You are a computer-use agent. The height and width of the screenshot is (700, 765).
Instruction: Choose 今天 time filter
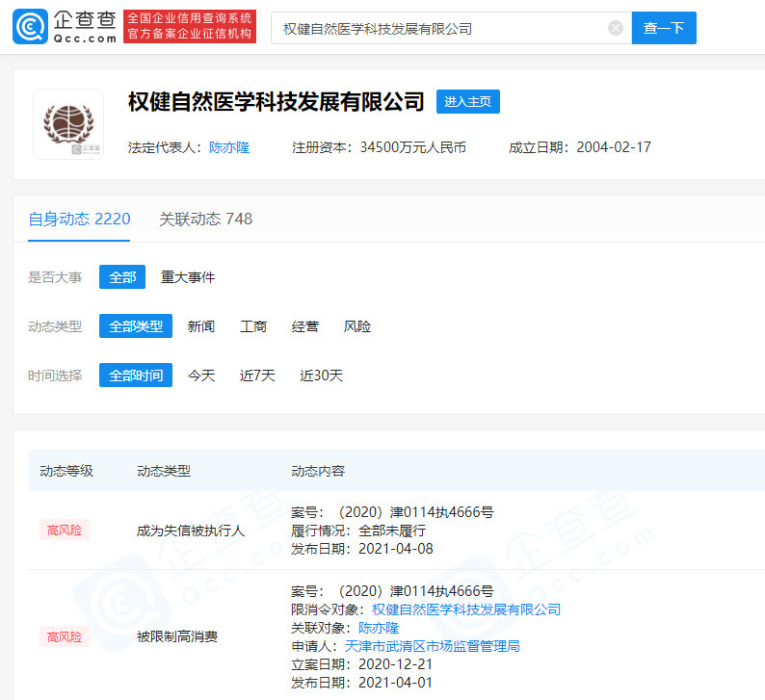tap(201, 376)
